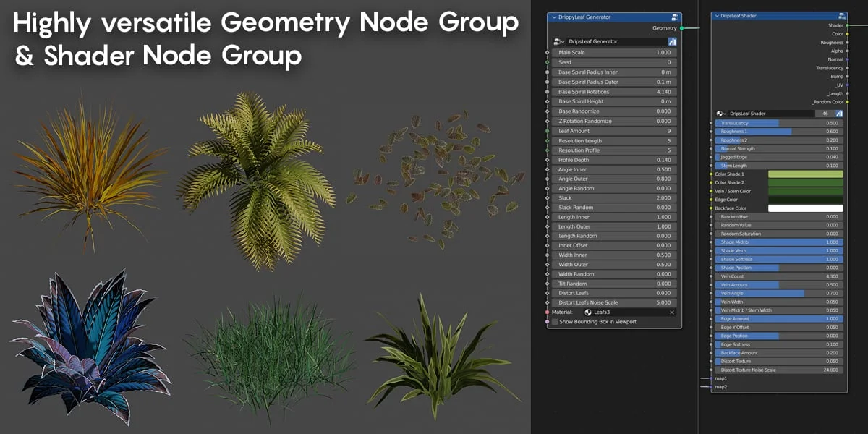Clear the Leafs3 material with the X icon
The width and height of the screenshot is (868, 434).
672,312
